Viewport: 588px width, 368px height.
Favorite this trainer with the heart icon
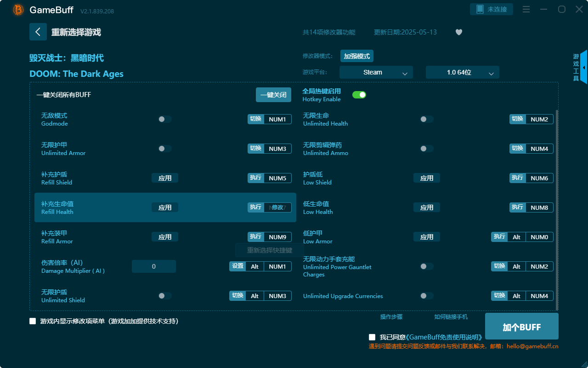[458, 32]
